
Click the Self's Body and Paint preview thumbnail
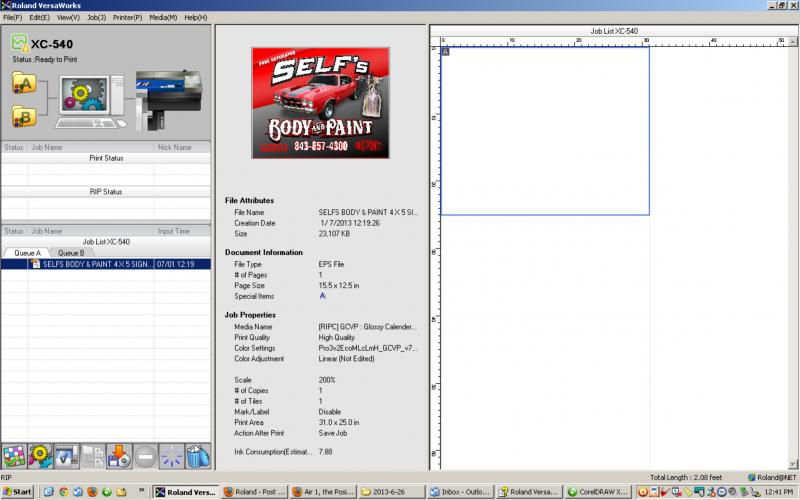coord(320,103)
